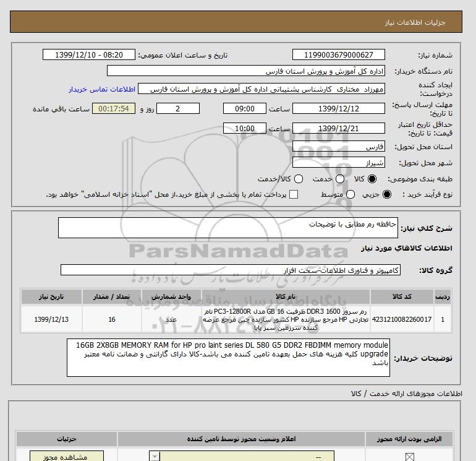The width and height of the screenshot is (476, 461).
Task: Toggle Islamic treasury bonds payment checkbox
Action: click(x=294, y=194)
